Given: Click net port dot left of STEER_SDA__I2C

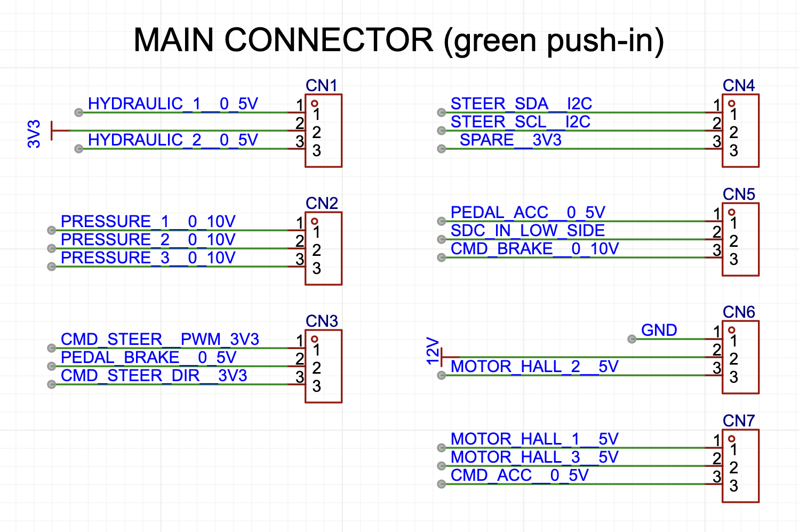Looking at the screenshot, I should pyautogui.click(x=441, y=112).
